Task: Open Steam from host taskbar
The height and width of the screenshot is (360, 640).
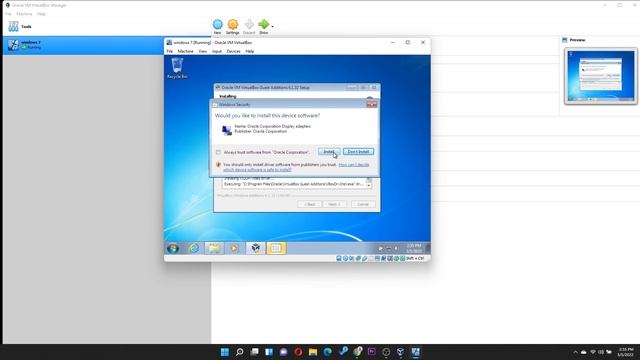Action: [343, 352]
